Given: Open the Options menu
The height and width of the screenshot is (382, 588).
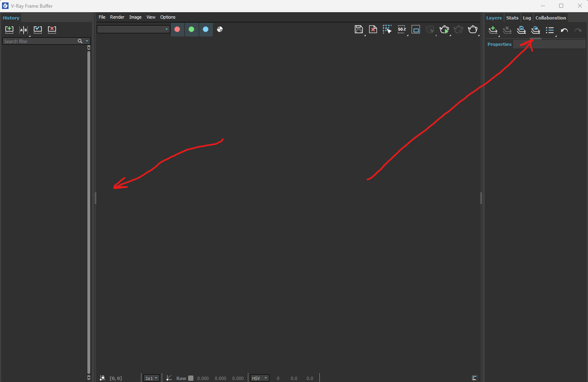Looking at the screenshot, I should click(168, 17).
